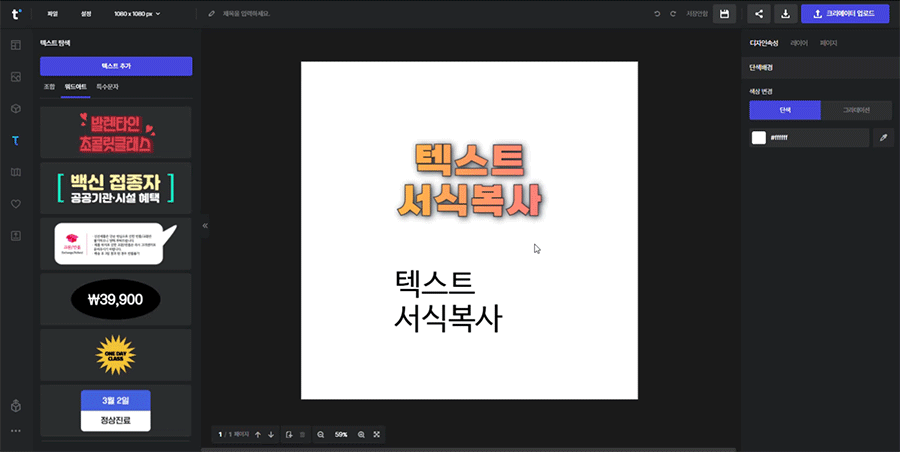Click the undo arrow icon
Viewport: 900px width, 452px height.
[x=657, y=14]
